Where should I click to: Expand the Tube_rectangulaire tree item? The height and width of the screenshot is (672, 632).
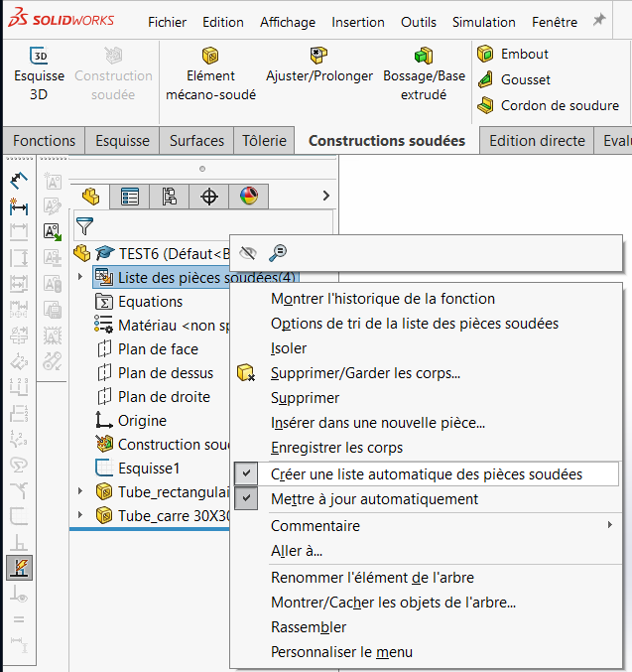coord(79,491)
